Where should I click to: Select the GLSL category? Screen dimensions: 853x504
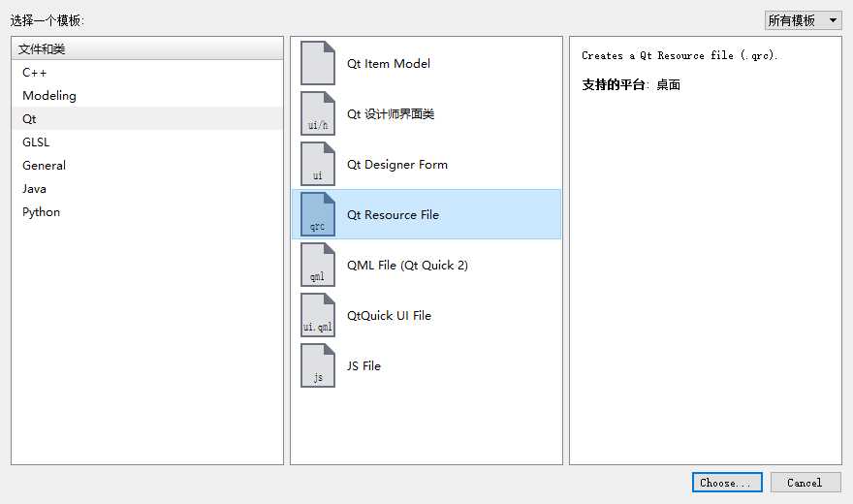click(147, 142)
